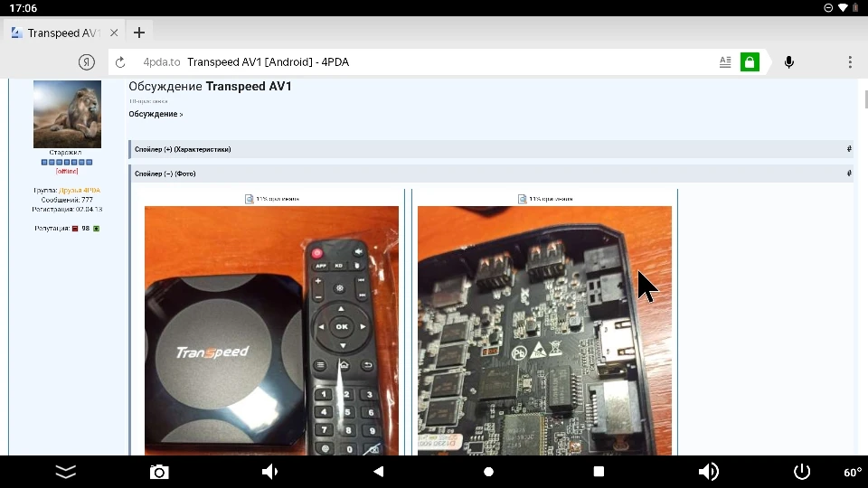Open the Обсуждение link
This screenshot has width=868, height=488.
pyautogui.click(x=156, y=114)
